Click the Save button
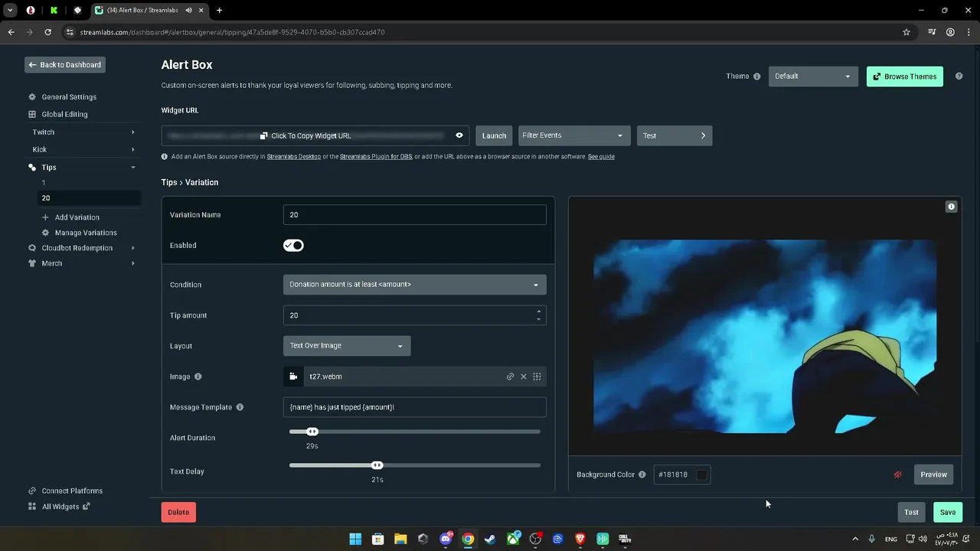This screenshot has width=980, height=551. coord(948,513)
